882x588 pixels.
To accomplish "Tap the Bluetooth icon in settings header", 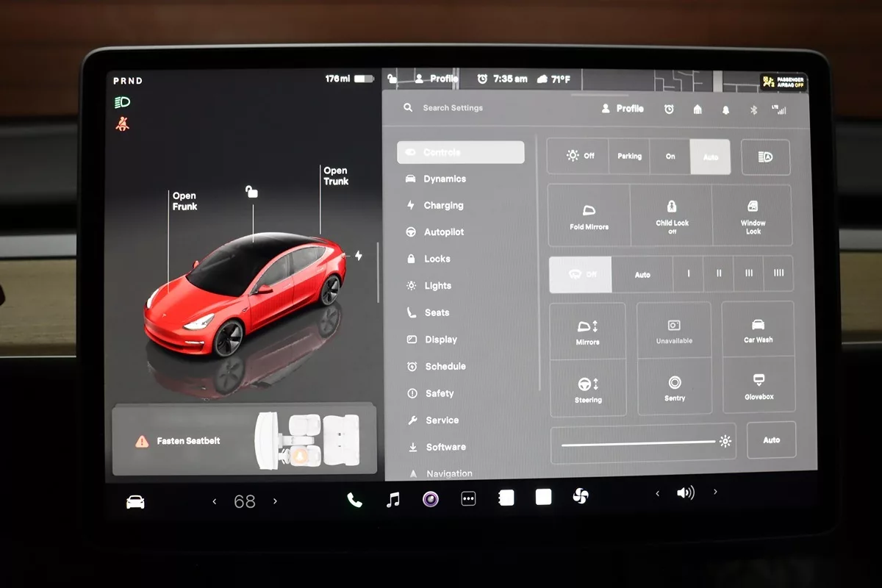I will pyautogui.click(x=753, y=110).
